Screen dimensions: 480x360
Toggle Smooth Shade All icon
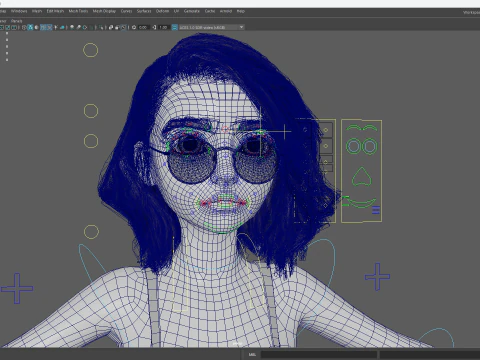coord(30,27)
